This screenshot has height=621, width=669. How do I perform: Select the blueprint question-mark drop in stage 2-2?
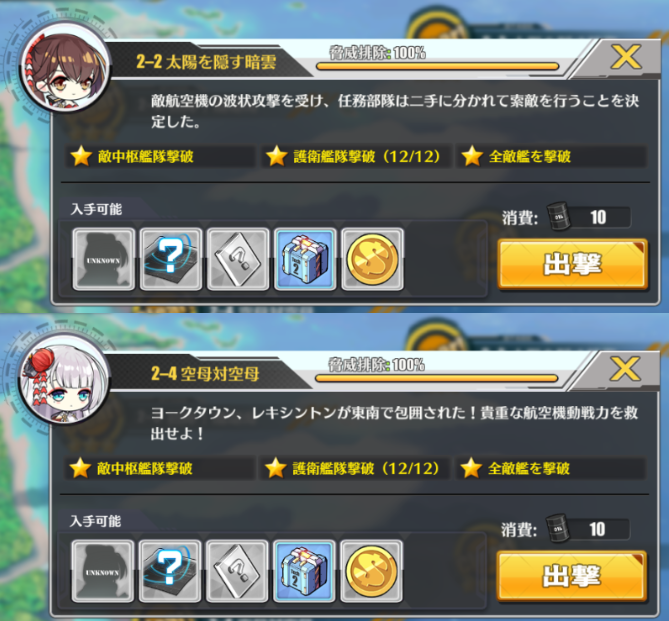click(x=171, y=259)
